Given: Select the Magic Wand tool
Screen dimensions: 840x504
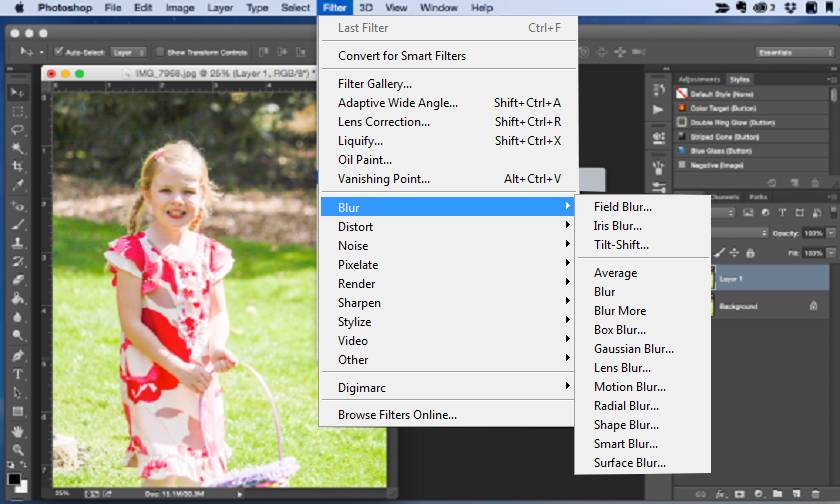Looking at the screenshot, I should (17, 148).
